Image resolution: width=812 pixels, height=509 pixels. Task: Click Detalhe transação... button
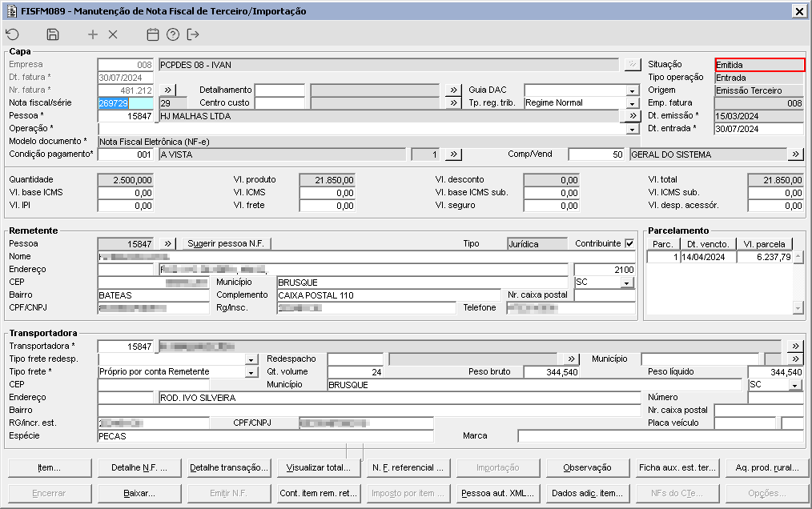[229, 467]
